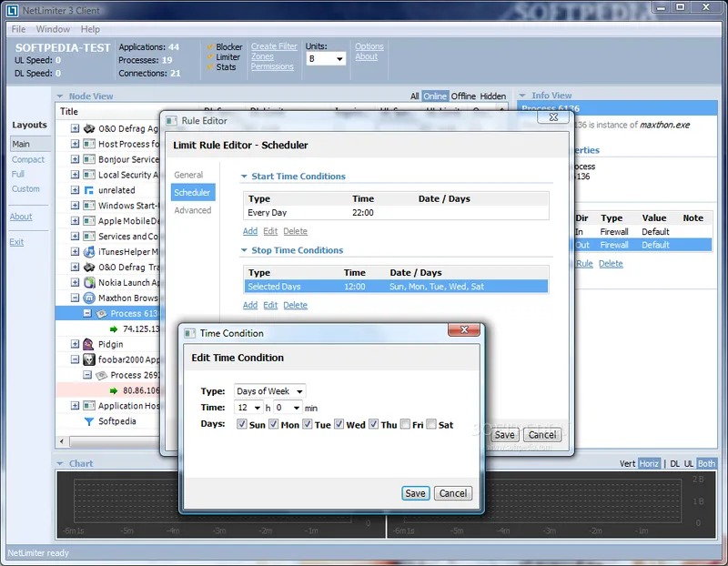The width and height of the screenshot is (728, 566).
Task: Click the Services and Controller row icon
Action: point(89,236)
